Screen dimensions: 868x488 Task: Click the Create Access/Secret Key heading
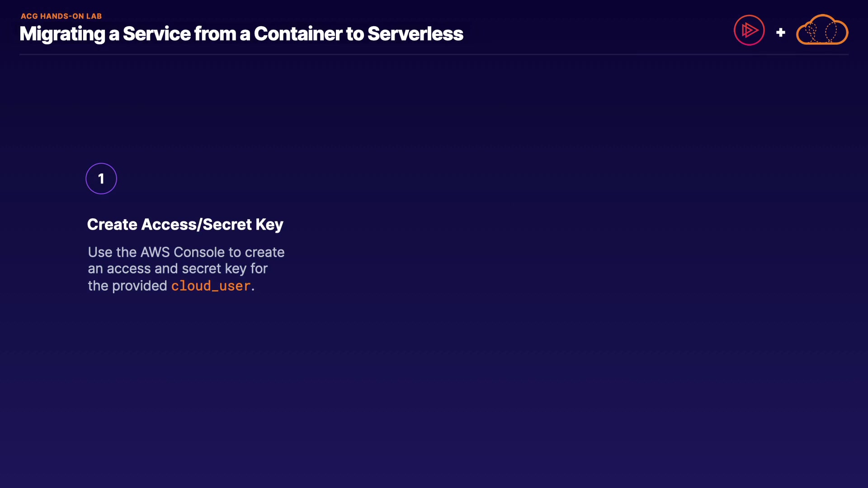[x=185, y=225]
